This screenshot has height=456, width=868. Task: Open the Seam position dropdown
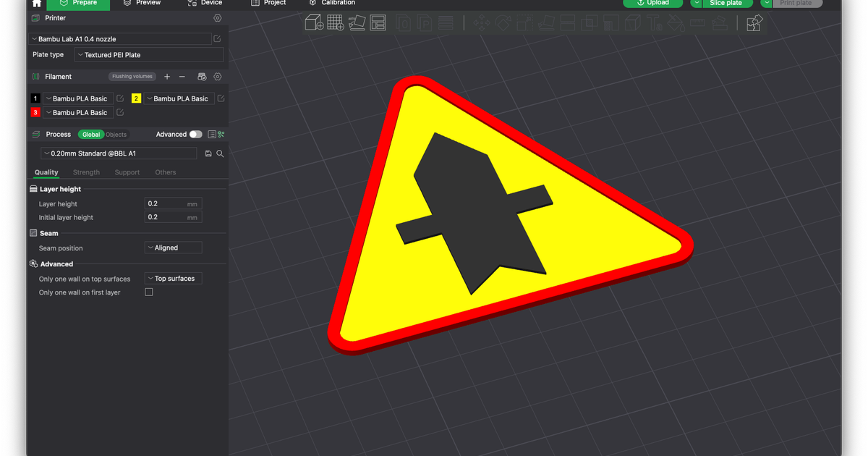(173, 247)
